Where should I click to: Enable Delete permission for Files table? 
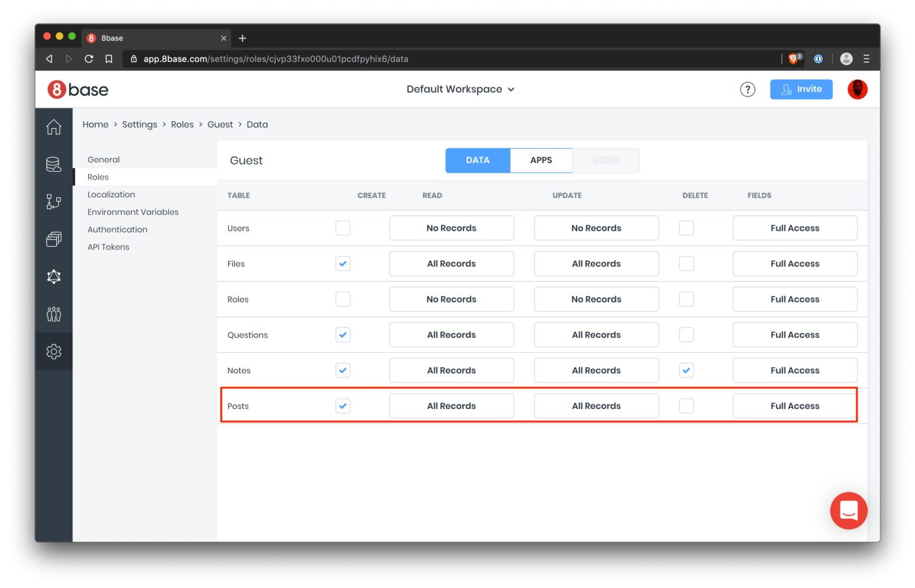686,263
